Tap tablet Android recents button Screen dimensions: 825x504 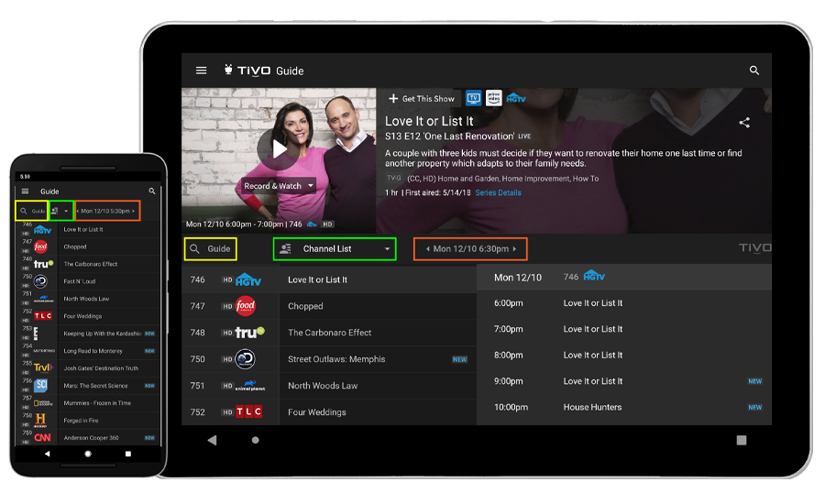742,440
